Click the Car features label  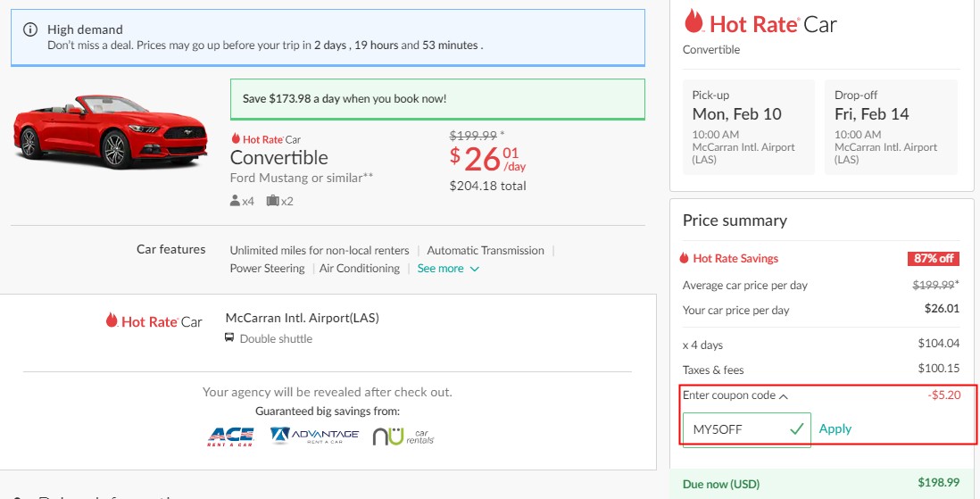170,249
